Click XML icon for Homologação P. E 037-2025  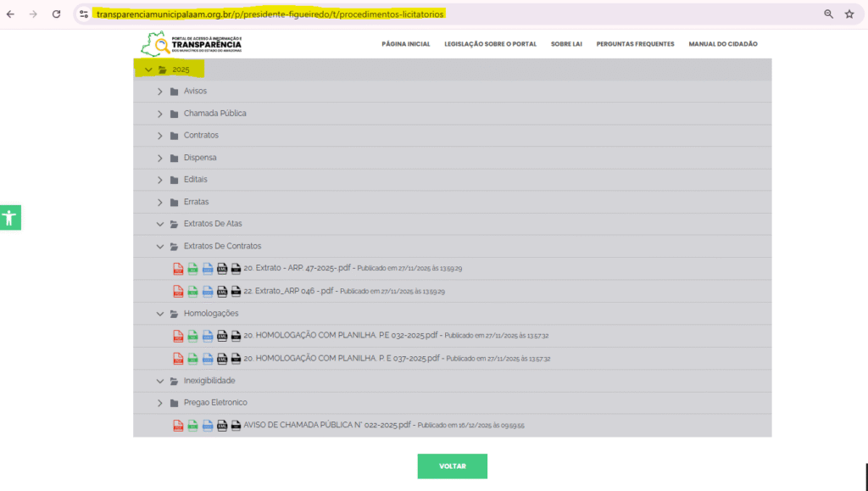221,358
